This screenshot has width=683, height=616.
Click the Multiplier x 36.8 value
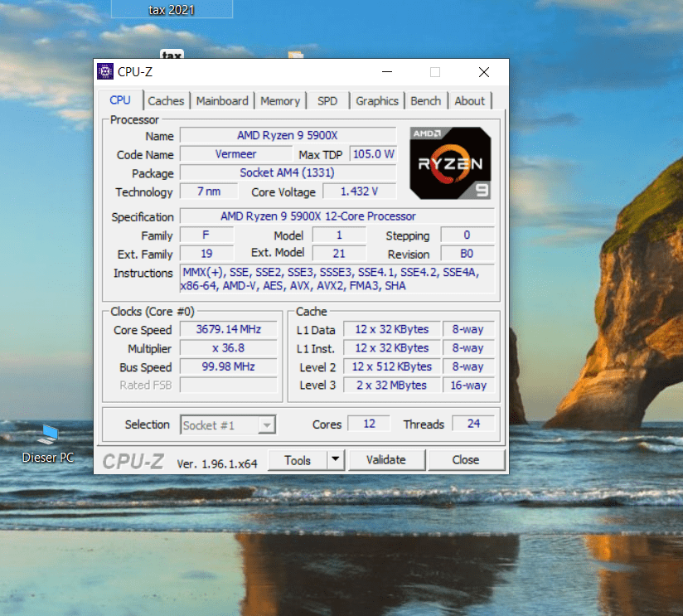click(229, 348)
